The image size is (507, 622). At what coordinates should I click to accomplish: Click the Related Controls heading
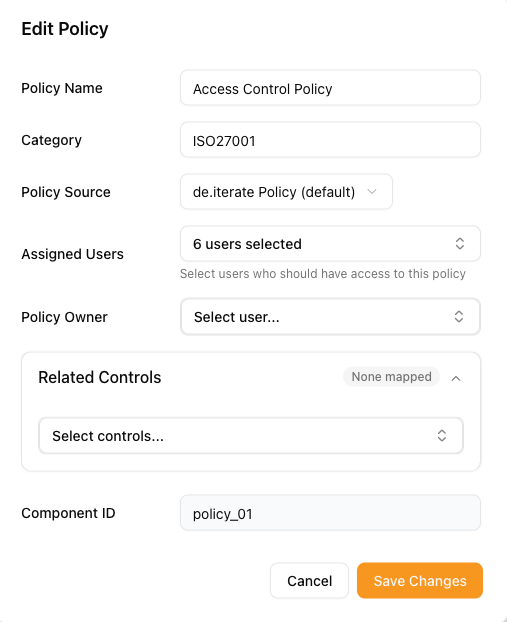[x=100, y=377]
